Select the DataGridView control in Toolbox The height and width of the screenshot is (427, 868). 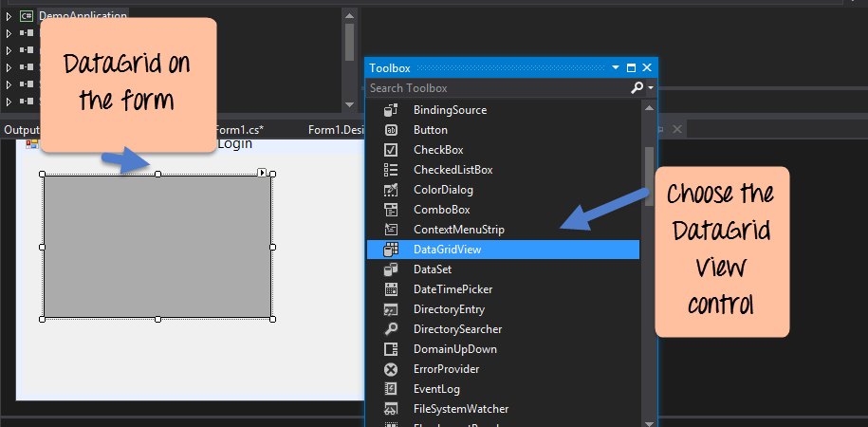[449, 250]
